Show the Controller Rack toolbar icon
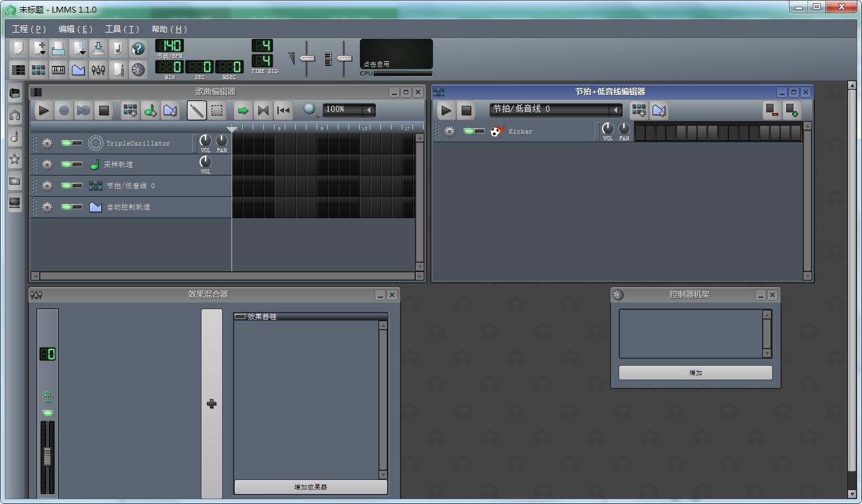This screenshot has height=504, width=862. pyautogui.click(x=138, y=69)
